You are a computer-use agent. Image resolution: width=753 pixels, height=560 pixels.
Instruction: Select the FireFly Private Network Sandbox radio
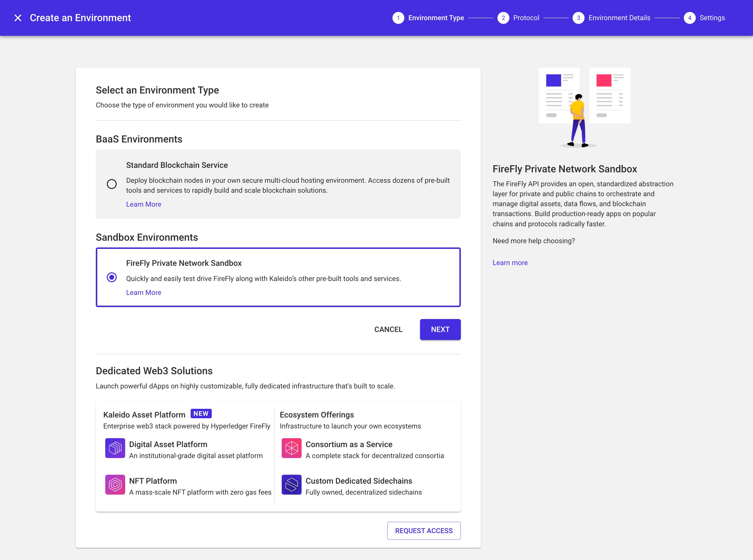click(111, 277)
